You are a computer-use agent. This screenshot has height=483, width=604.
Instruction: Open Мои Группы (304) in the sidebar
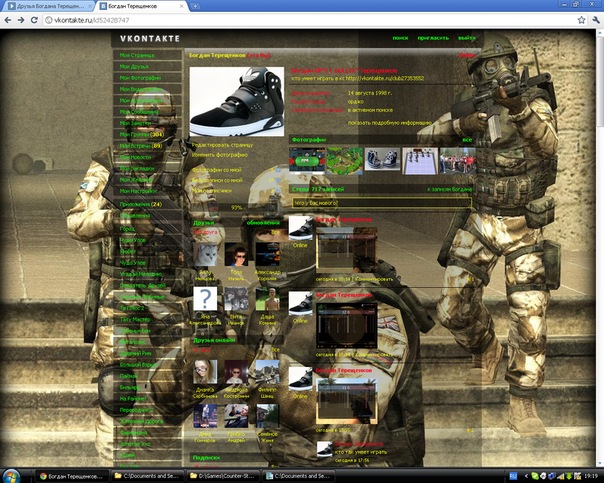coord(141,133)
